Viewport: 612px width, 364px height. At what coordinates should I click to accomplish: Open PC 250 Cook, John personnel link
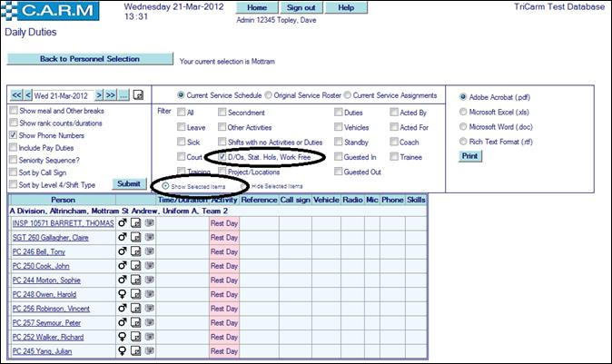click(41, 266)
